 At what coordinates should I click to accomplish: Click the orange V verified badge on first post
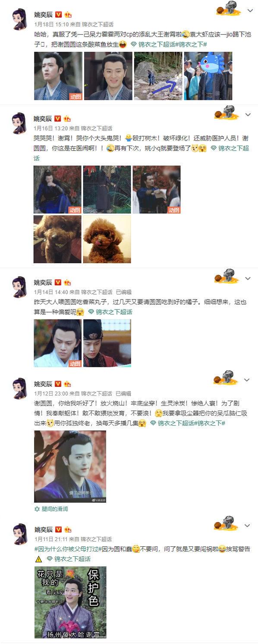[58, 15]
